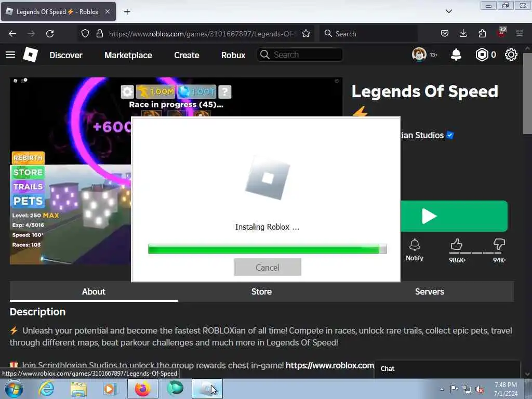Click the Legends Of Speed title
Screen dimensions: 532x399
pyautogui.click(x=425, y=91)
